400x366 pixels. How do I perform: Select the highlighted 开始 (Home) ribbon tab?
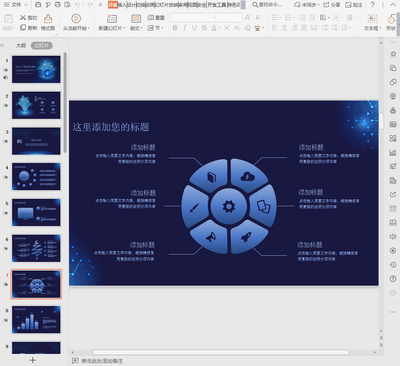click(113, 5)
